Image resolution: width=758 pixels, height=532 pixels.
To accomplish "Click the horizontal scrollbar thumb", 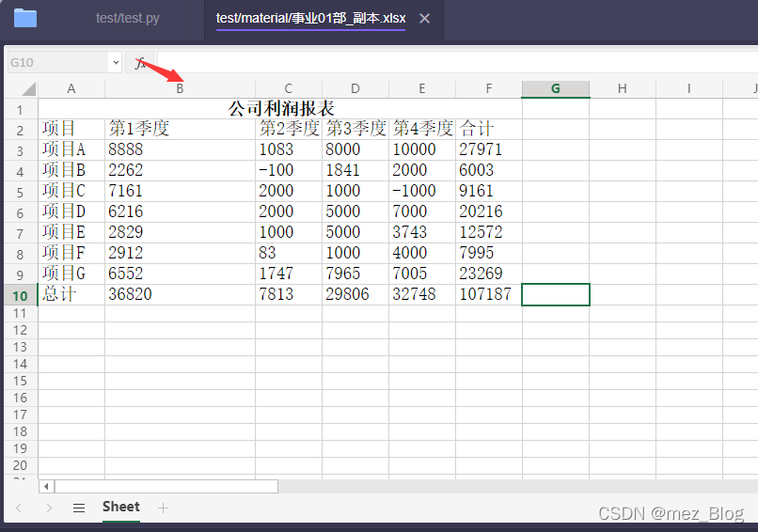I will 166,486.
